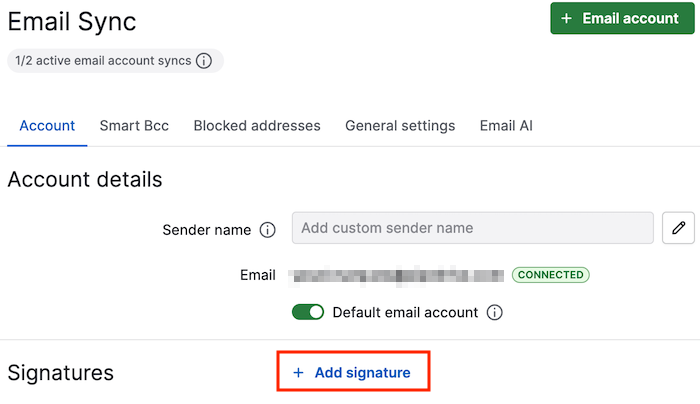Click the plus icon on Email account button
Viewport: 700px width, 404px height.
(x=566, y=18)
